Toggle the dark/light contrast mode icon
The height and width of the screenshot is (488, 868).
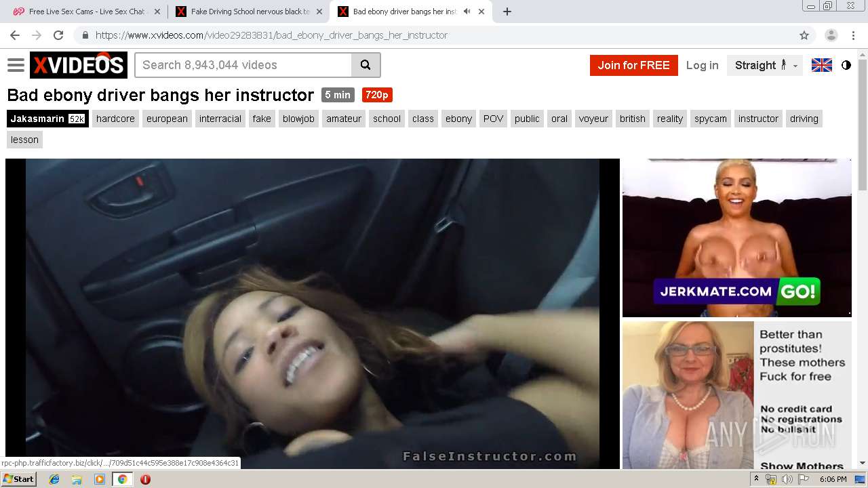pos(846,65)
